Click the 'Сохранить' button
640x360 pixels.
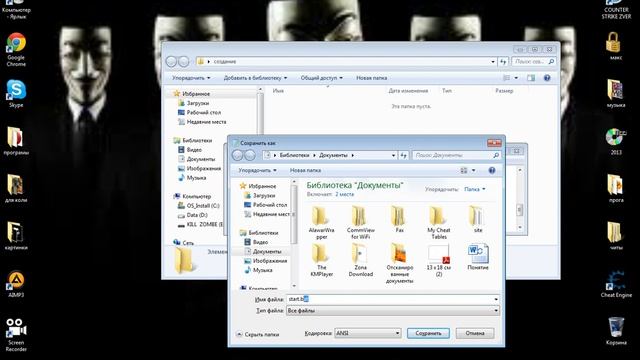pyautogui.click(x=428, y=333)
